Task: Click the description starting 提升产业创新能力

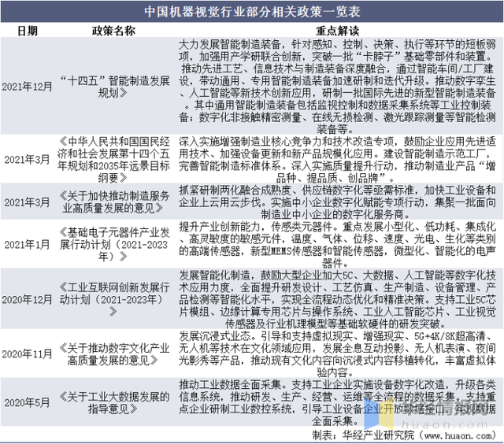Action: click(x=337, y=245)
